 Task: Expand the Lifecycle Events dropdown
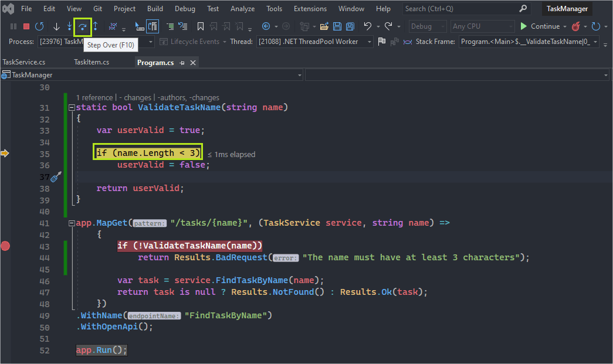225,42
